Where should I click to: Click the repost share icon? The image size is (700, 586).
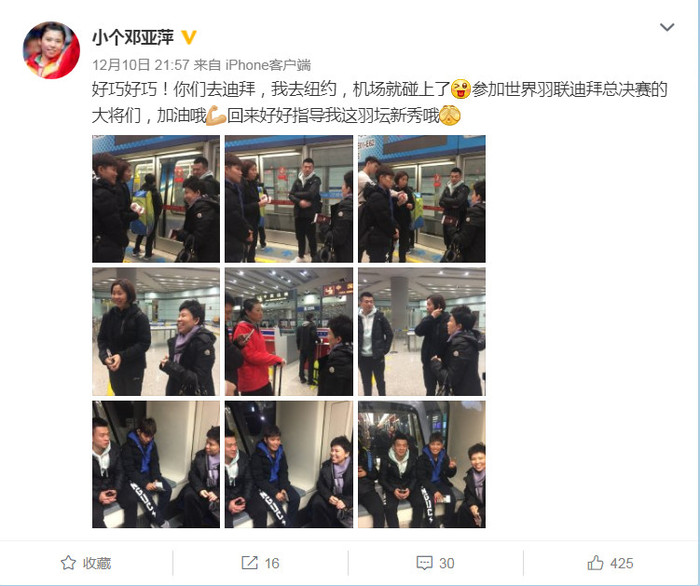[x=250, y=562]
